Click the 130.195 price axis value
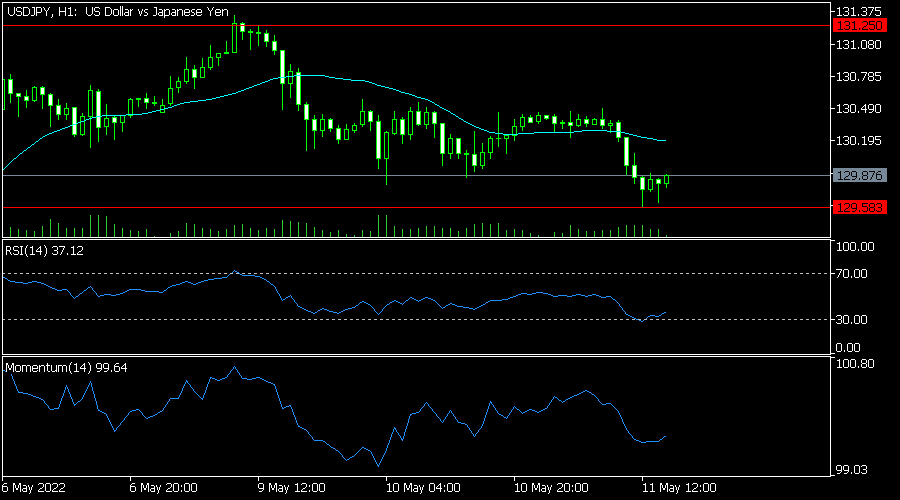 point(858,141)
